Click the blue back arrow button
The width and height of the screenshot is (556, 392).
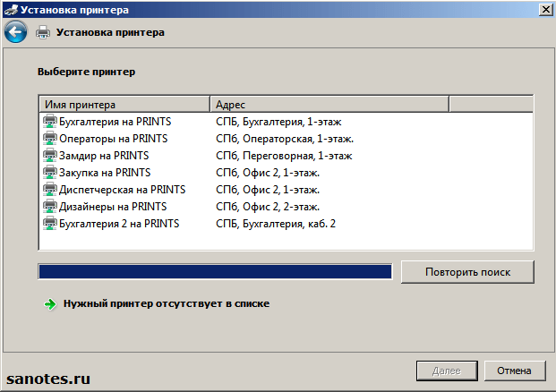pos(15,32)
